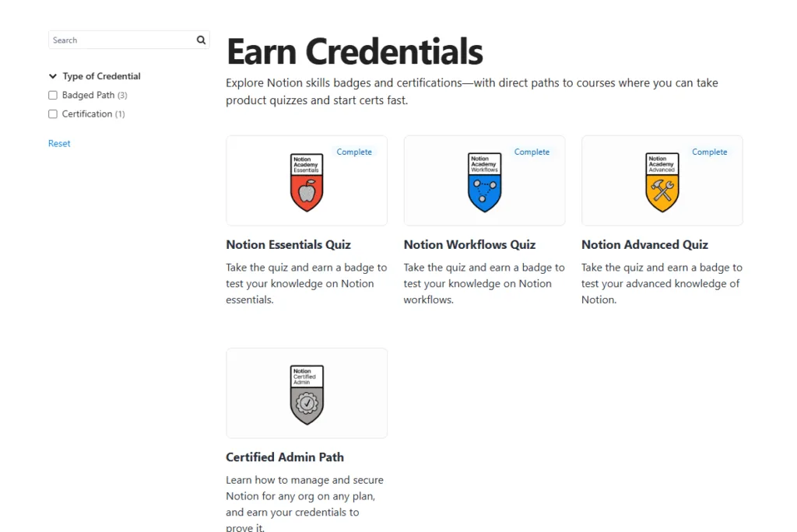The width and height of the screenshot is (797, 532).
Task: Click the yellow Advanced tools badge icon
Action: [x=662, y=183]
